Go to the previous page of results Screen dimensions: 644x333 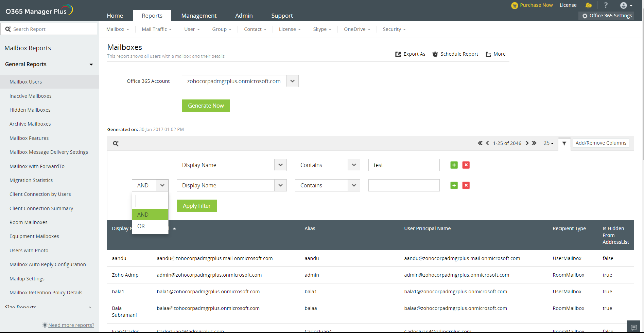[x=487, y=143]
